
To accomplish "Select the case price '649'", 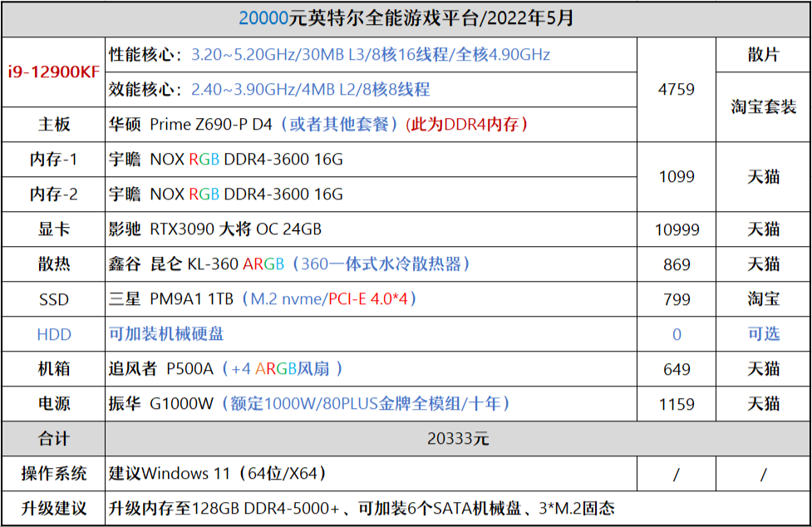I will [677, 369].
